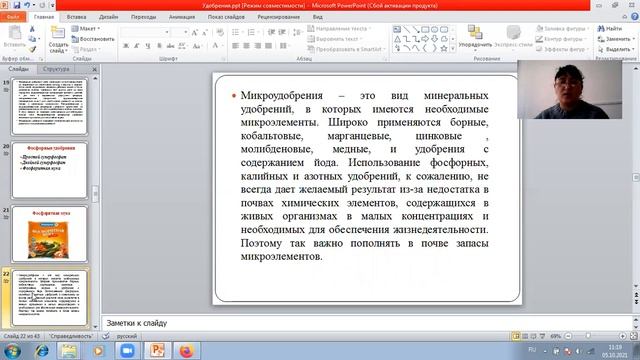This screenshot has width=640, height=360.
Task: Click the decrease font size icon
Action: (x=204, y=32)
